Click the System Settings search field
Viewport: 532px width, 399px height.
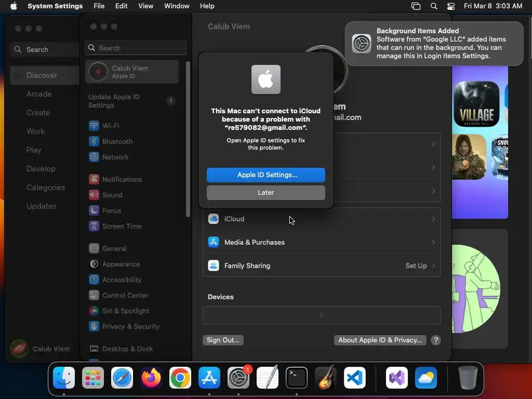point(136,48)
